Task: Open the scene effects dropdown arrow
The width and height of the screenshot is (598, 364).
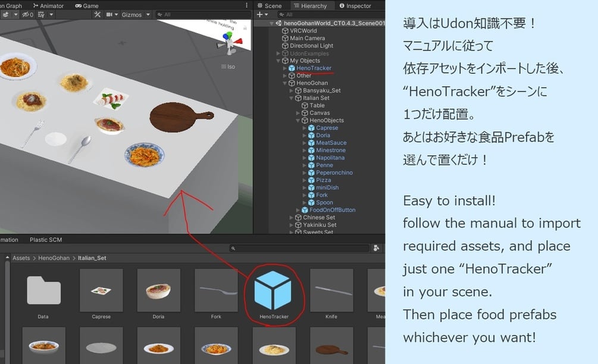Action: (15, 14)
